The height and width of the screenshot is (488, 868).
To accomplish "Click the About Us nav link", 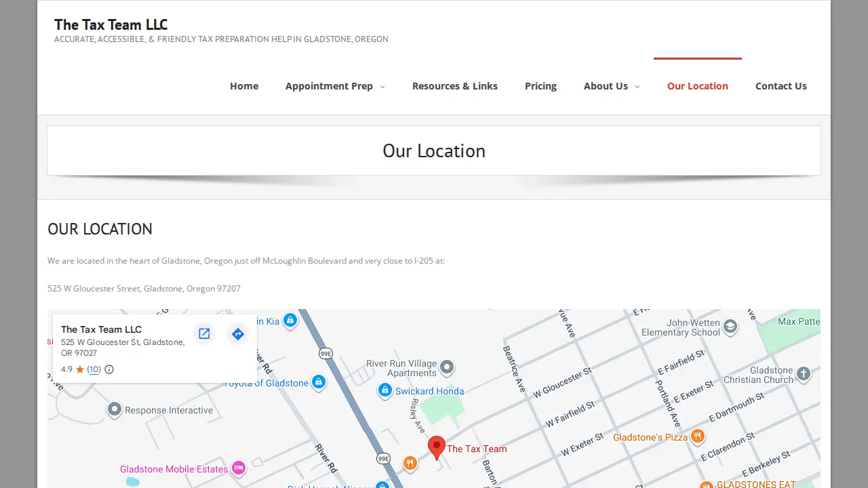I will click(x=606, y=86).
